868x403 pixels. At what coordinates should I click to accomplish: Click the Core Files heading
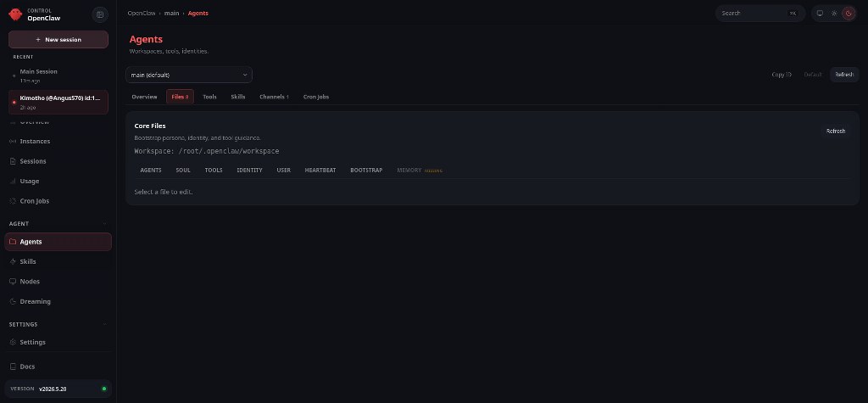150,126
